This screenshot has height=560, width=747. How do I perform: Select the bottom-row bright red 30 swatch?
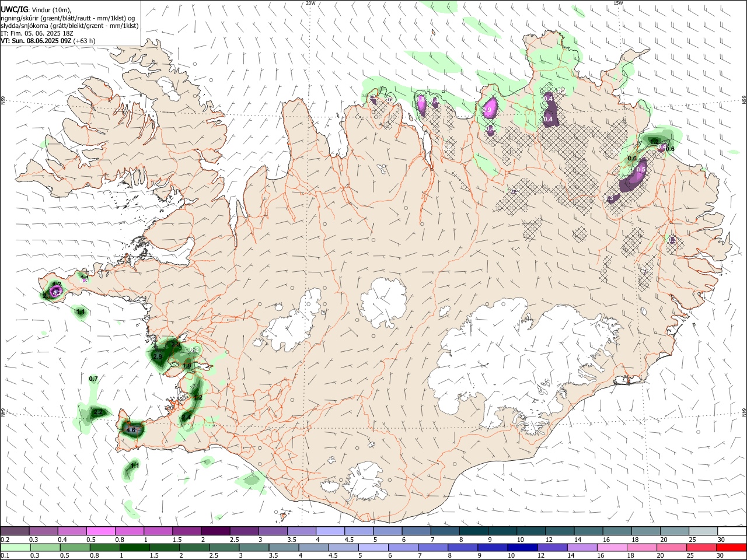tap(731, 547)
